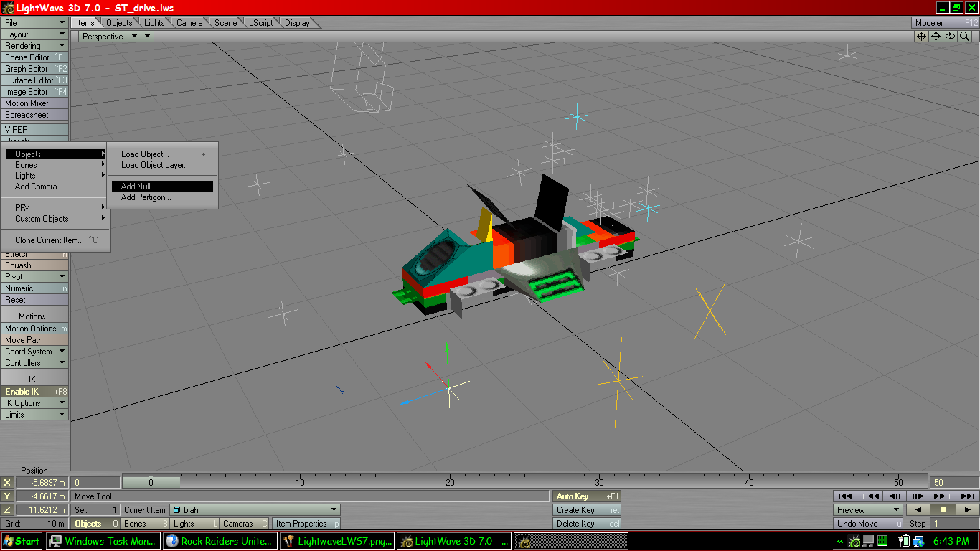Select Add Camera in popup menu
Image resolution: width=980 pixels, height=551 pixels.
(x=56, y=187)
